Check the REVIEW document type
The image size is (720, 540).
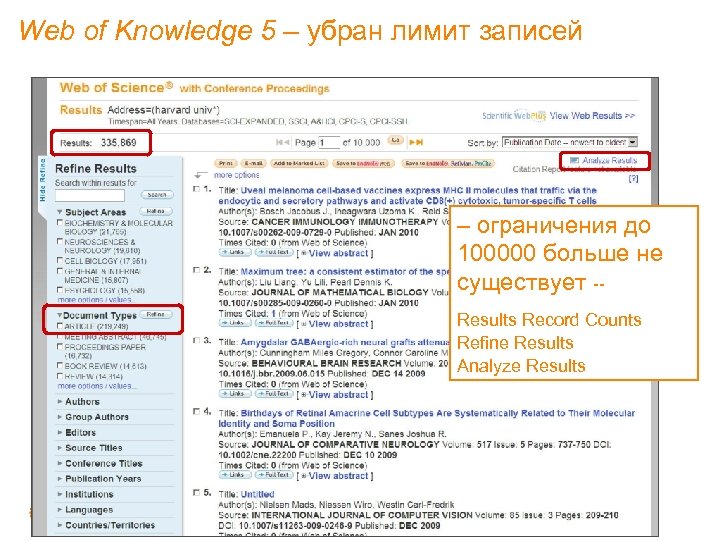click(x=60, y=376)
